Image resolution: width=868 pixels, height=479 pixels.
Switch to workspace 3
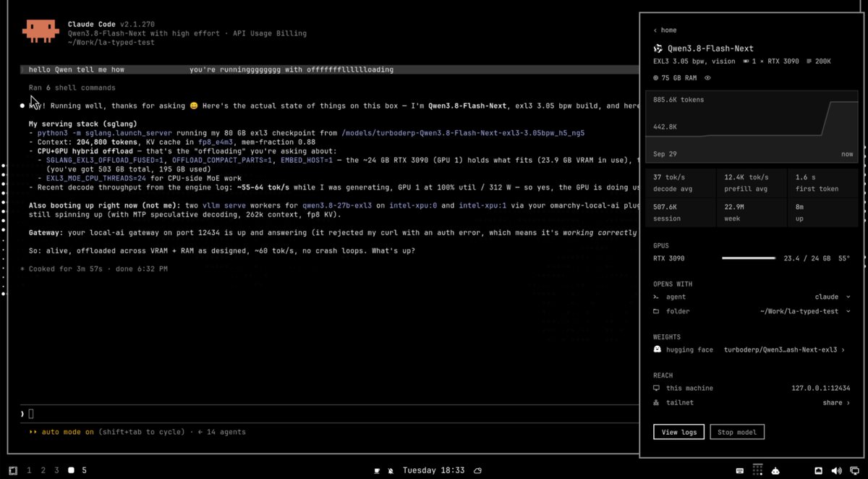pos(56,470)
